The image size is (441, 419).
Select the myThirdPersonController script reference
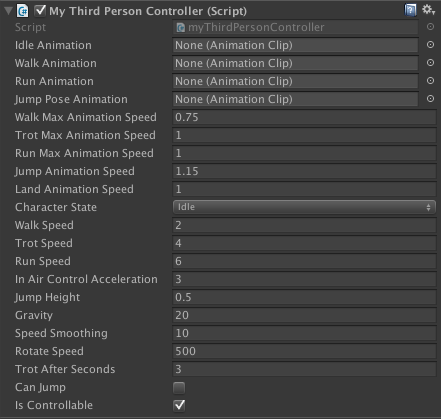(295, 27)
